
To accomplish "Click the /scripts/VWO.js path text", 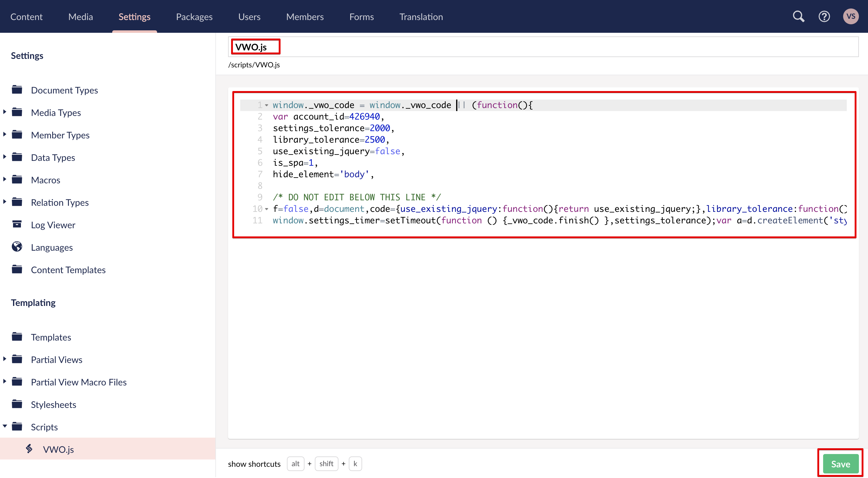I will point(254,65).
